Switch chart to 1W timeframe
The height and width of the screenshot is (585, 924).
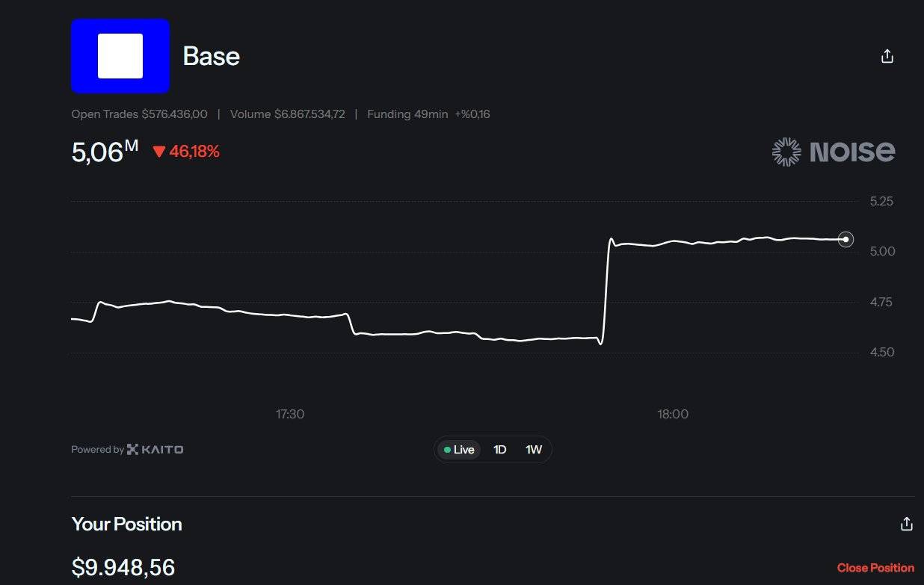534,450
